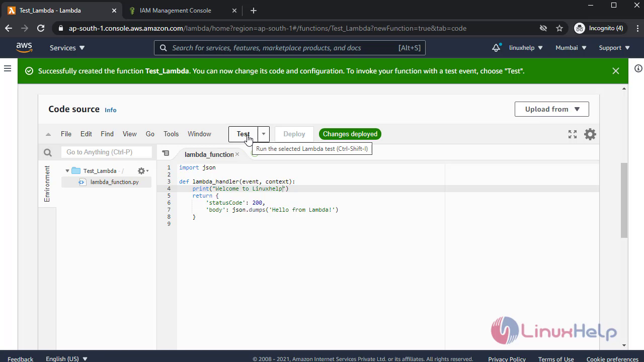Open the Test button dropdown arrow
Image resolution: width=644 pixels, height=362 pixels.
(x=264, y=134)
